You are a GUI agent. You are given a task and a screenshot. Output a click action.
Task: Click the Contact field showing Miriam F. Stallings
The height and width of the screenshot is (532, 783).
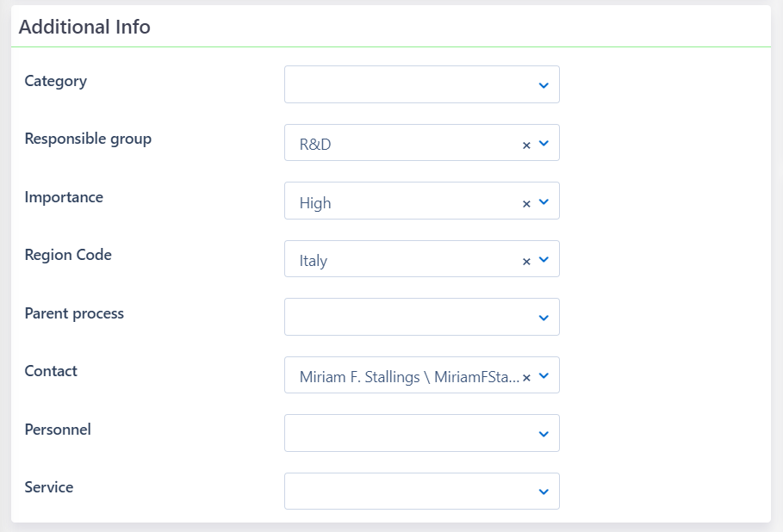405,376
